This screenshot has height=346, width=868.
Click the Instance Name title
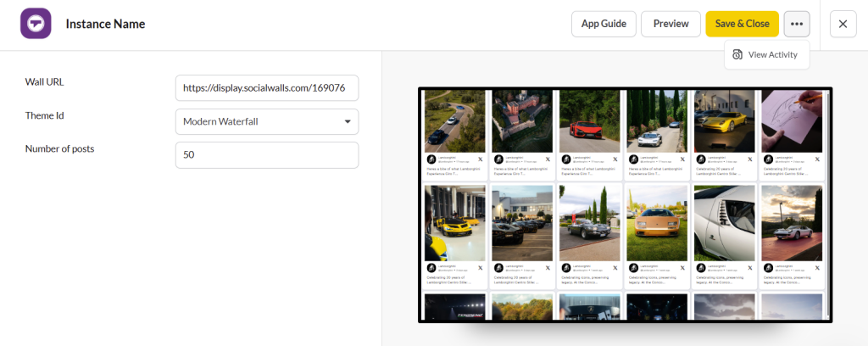click(105, 24)
